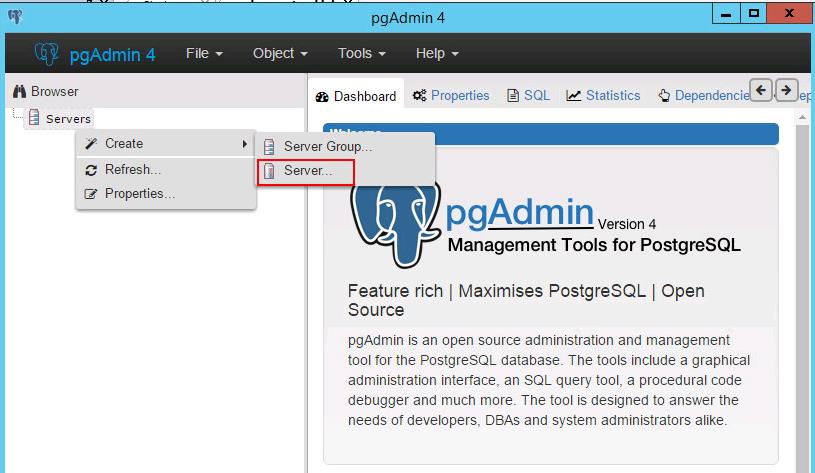Open the Help dropdown menu

437,53
